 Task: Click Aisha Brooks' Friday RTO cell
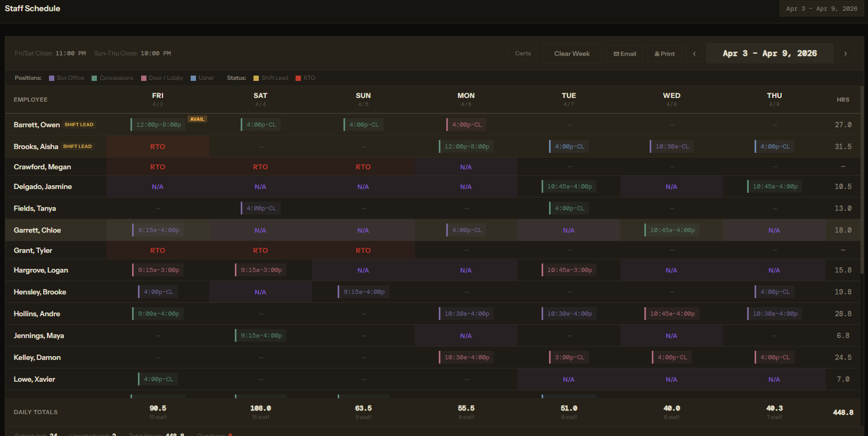pos(158,146)
